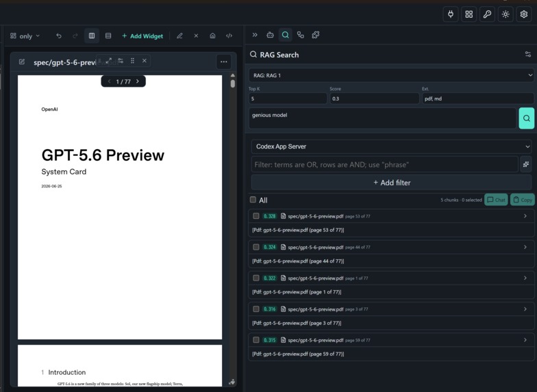Expand the page 53 of 77 result chevron

coord(525,216)
